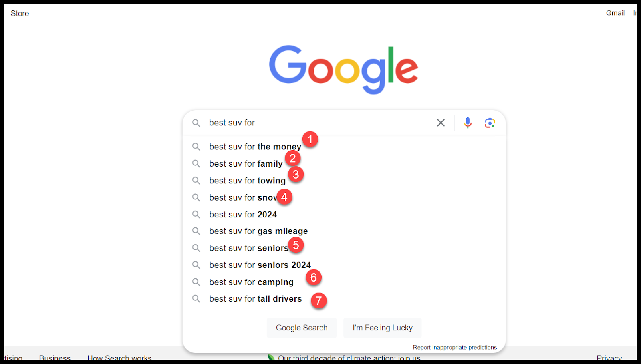This screenshot has width=641, height=364.
Task: Click the magnifier icon in search field
Action: pos(196,123)
